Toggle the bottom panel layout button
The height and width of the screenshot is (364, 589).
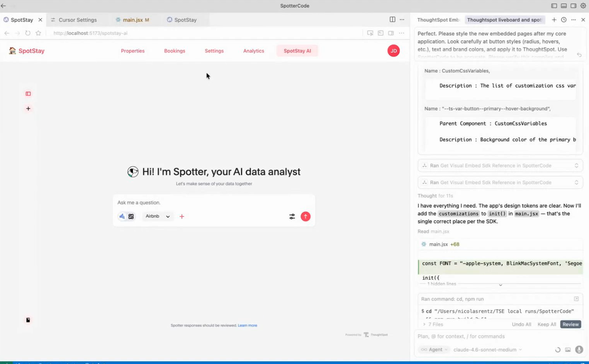pos(564,6)
